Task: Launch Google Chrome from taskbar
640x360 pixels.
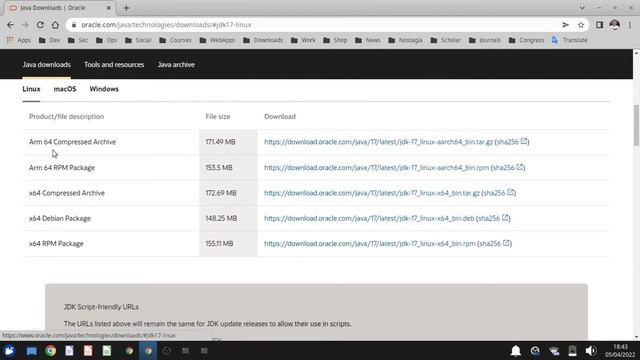Action: [x=51, y=351]
